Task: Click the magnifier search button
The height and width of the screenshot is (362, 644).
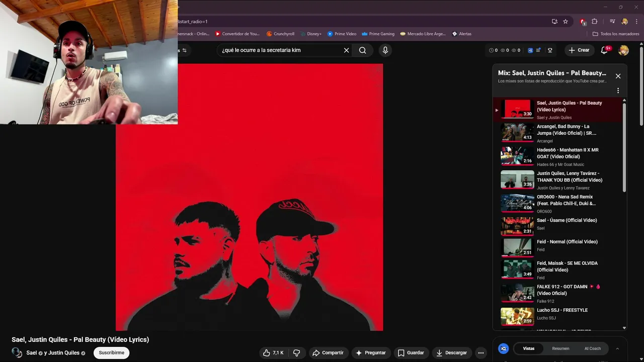Action: click(362, 50)
